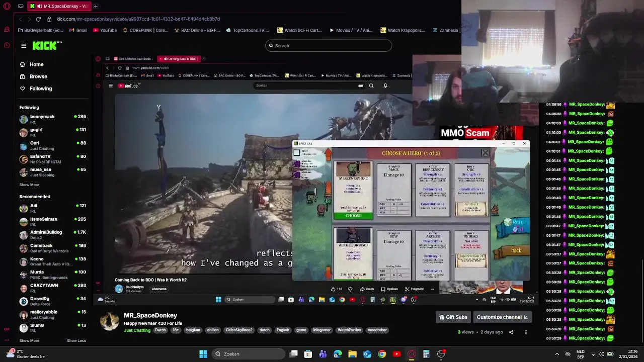This screenshot has height=362, width=644.
Task: Open recommended channel CRAZYTWAN
Action: point(52,288)
